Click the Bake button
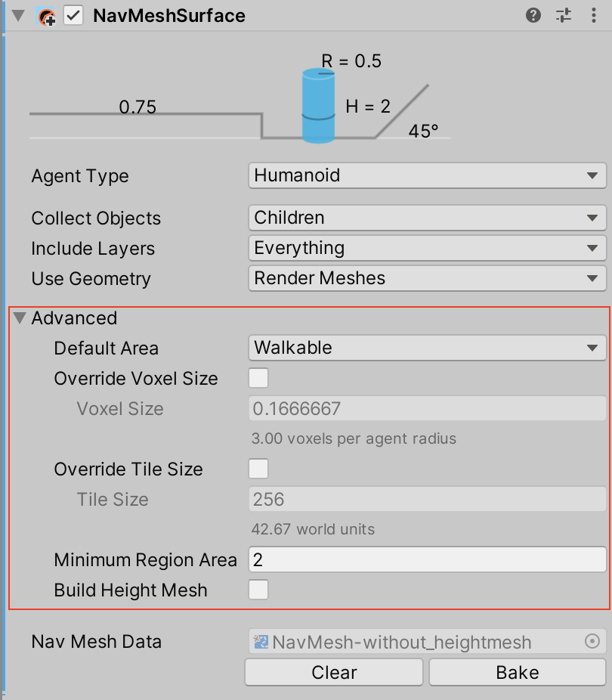 (x=518, y=672)
